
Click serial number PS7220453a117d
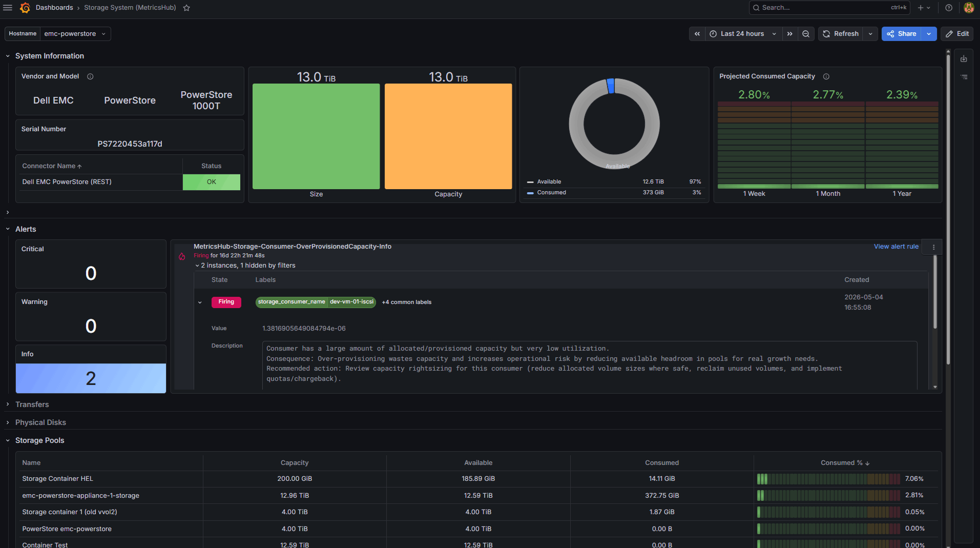(x=130, y=144)
